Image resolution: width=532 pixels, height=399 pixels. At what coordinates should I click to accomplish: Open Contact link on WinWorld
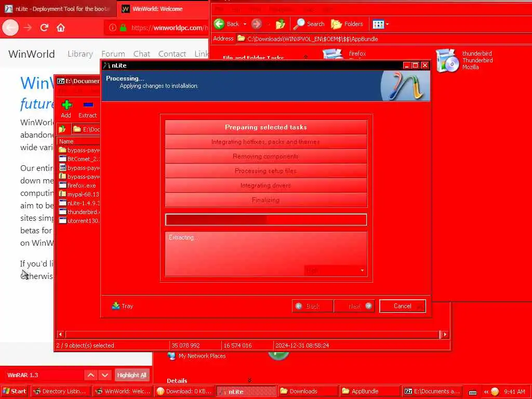click(x=172, y=54)
